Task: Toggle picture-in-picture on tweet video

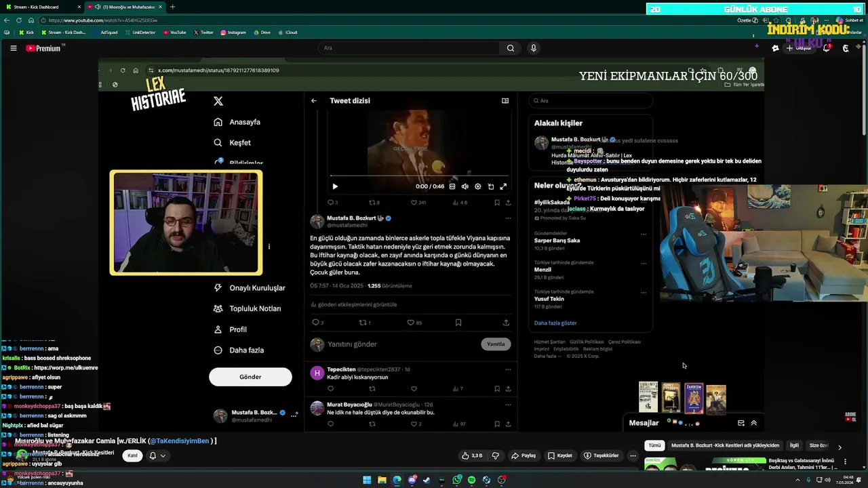Action: click(491, 186)
